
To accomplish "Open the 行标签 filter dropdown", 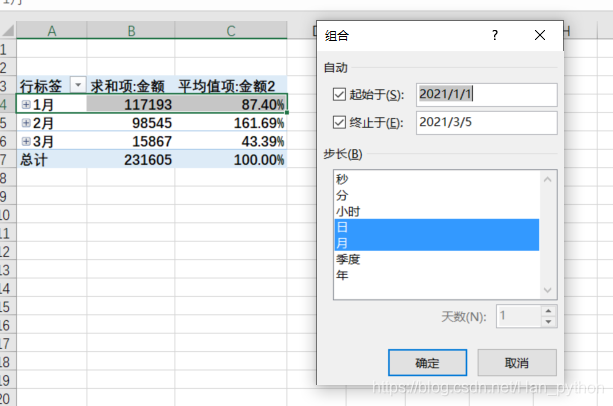I will 78,85.
